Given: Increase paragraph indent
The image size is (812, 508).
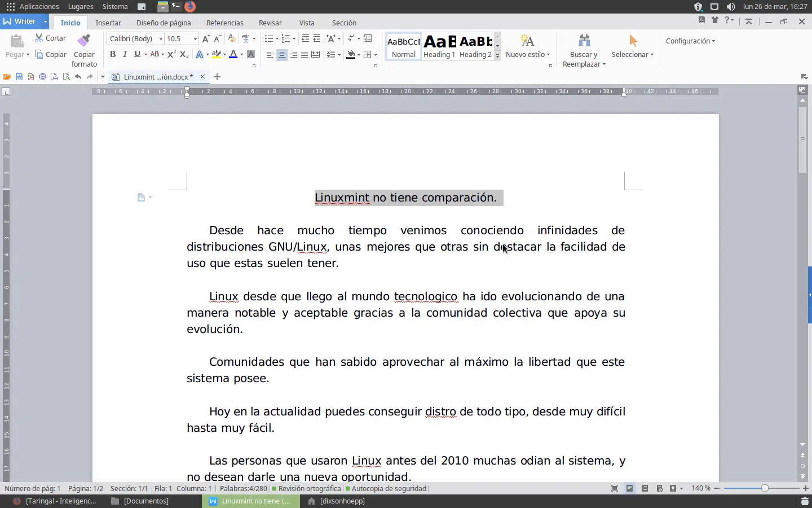Looking at the screenshot, I should [x=317, y=38].
